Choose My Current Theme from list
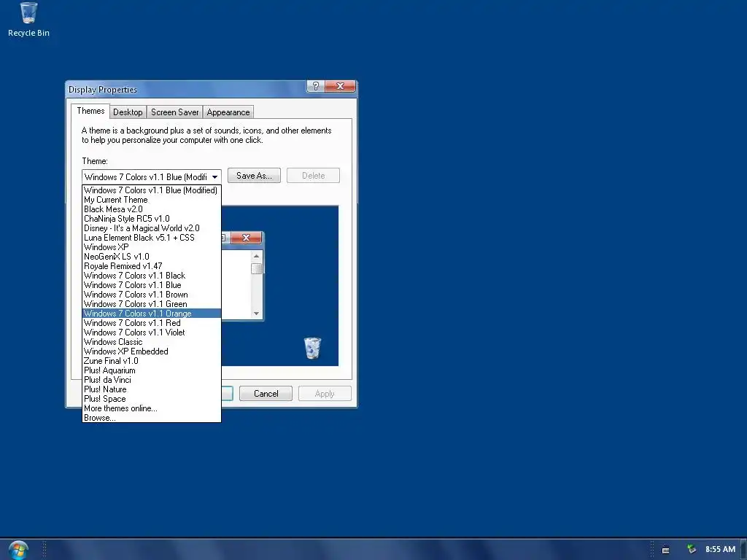747x560 pixels. 152,200
